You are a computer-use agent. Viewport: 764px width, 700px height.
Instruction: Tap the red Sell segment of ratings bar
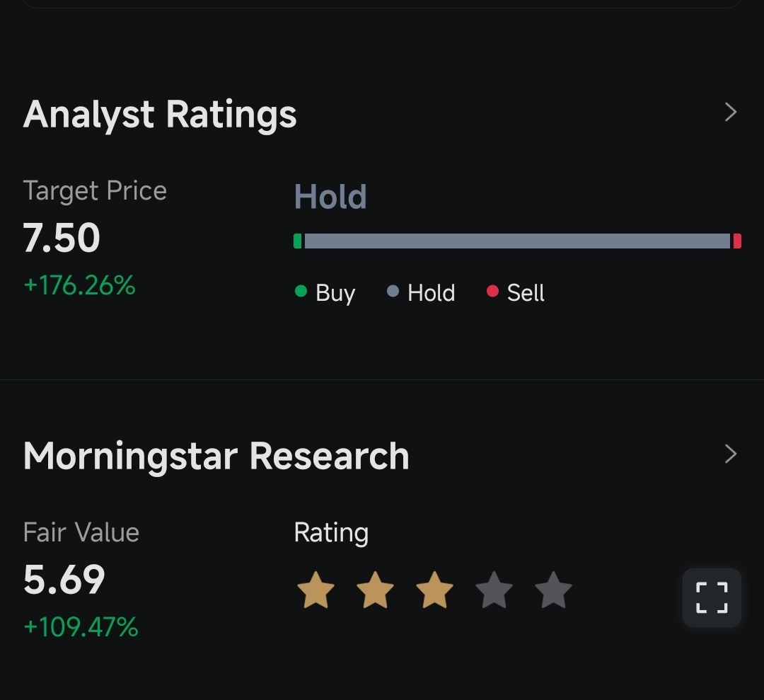[737, 241]
